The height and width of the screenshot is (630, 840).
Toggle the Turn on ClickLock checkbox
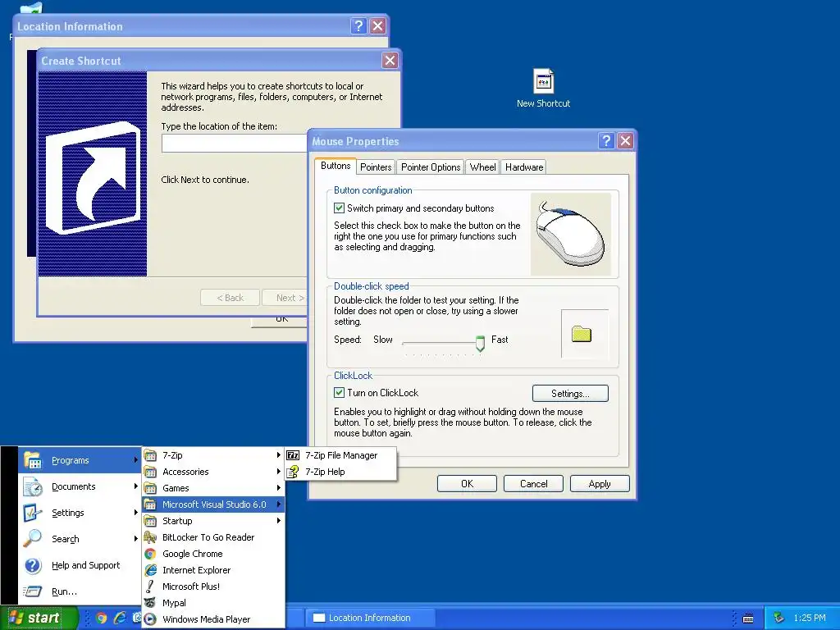pyautogui.click(x=339, y=393)
